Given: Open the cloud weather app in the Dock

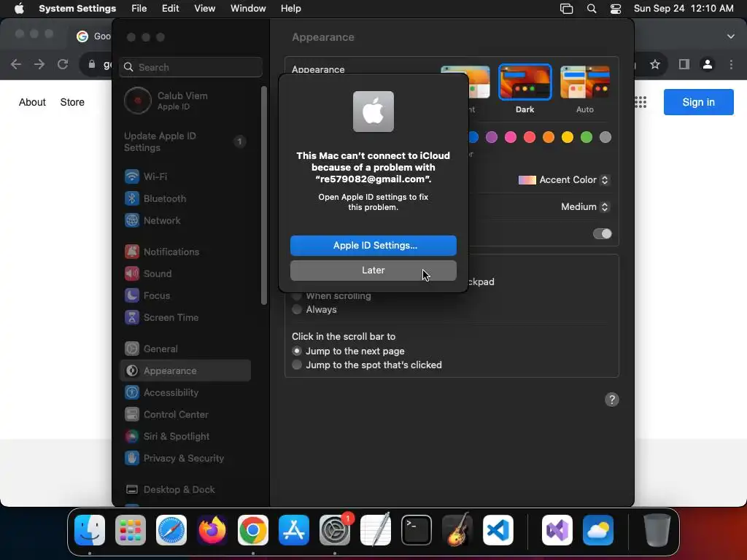Looking at the screenshot, I should pyautogui.click(x=598, y=530).
